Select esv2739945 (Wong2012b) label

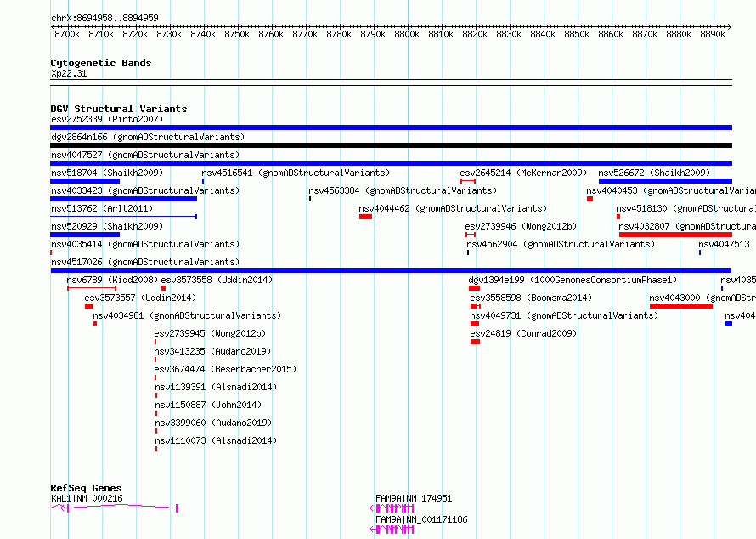point(210,333)
